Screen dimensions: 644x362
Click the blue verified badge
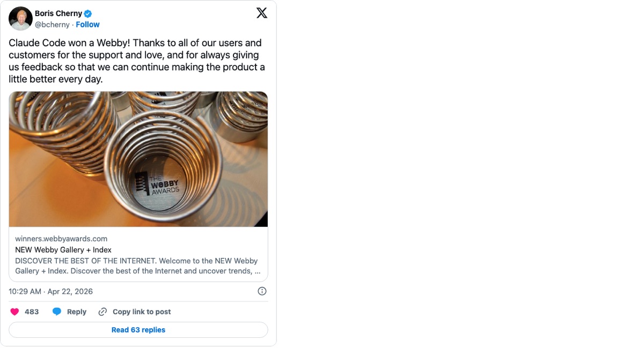point(88,14)
